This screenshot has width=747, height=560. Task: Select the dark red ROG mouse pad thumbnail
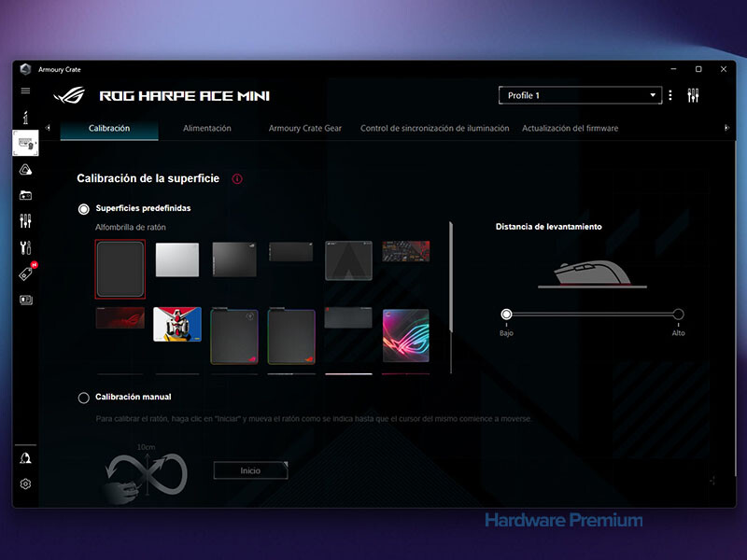[120, 318]
